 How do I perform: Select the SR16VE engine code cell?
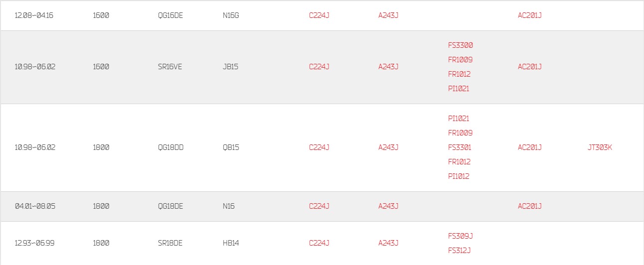[x=170, y=67]
